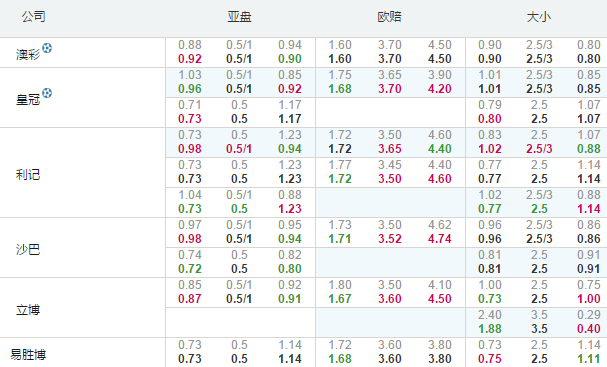The image size is (607, 367).
Task: Select the green 0.91 in 立博 row
Action: click(290, 299)
